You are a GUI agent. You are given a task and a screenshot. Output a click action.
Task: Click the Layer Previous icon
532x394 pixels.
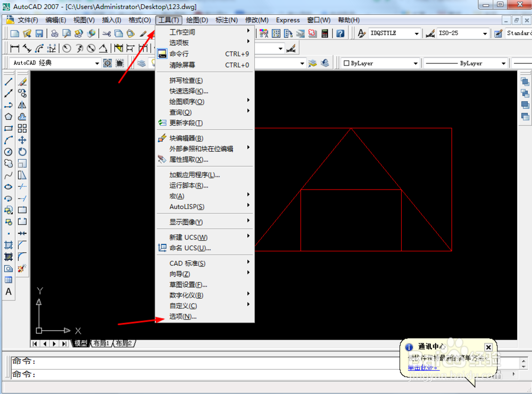click(325, 63)
